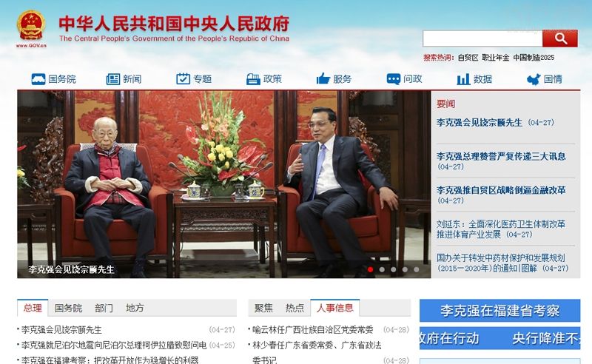This screenshot has height=364, width=592.
Task: Switch to the second slideshow dot
Action: pyautogui.click(x=382, y=269)
